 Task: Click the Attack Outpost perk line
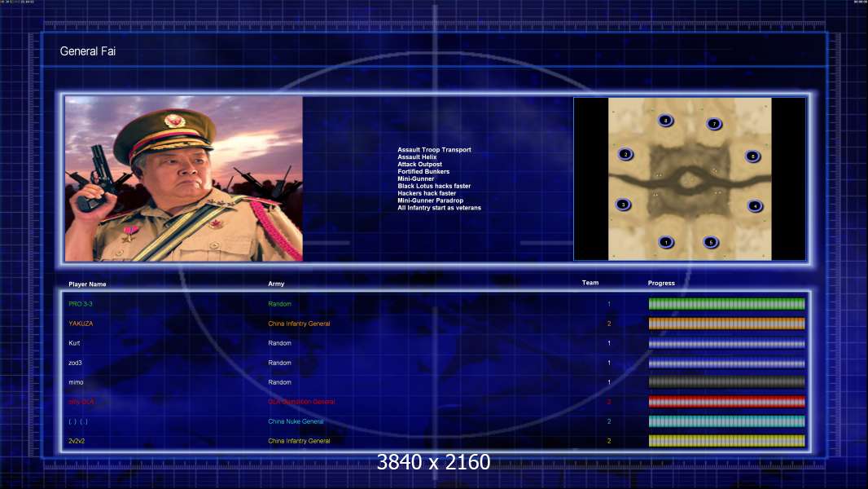click(x=419, y=164)
